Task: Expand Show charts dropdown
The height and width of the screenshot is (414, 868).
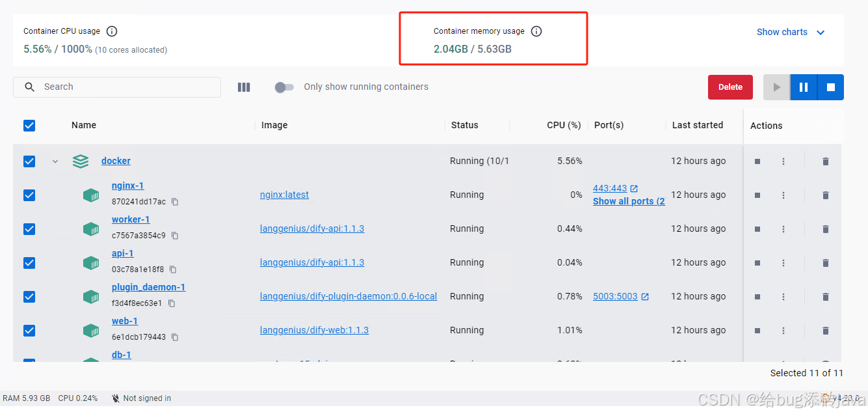Action: (x=791, y=32)
